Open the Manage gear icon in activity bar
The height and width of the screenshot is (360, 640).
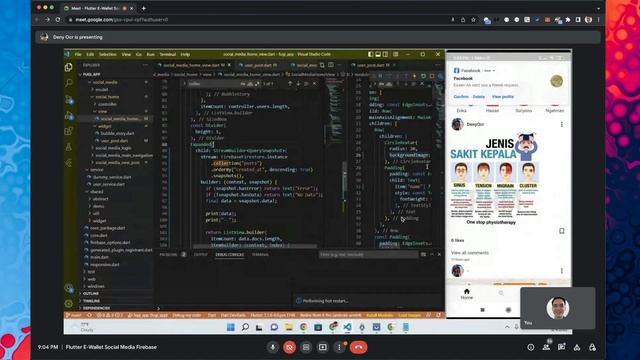click(69, 303)
